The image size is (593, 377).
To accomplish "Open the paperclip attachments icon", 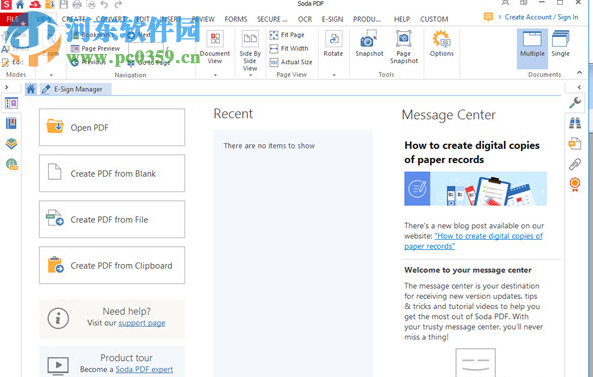I will pos(575,164).
